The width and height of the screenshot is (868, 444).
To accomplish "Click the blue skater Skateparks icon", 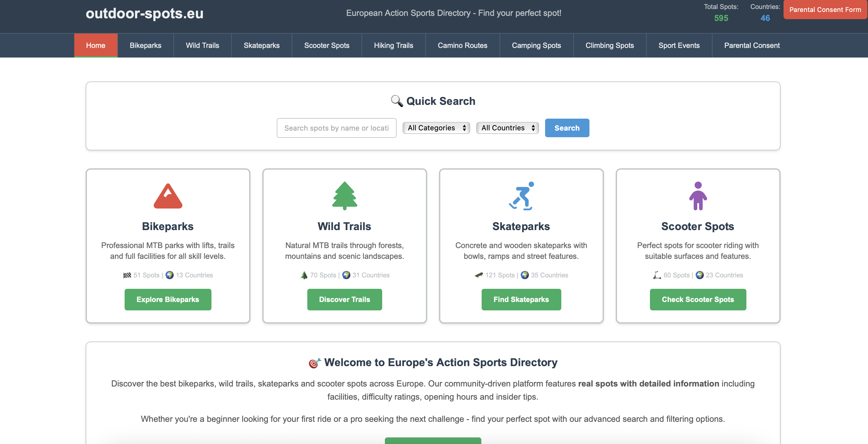I will (x=521, y=196).
